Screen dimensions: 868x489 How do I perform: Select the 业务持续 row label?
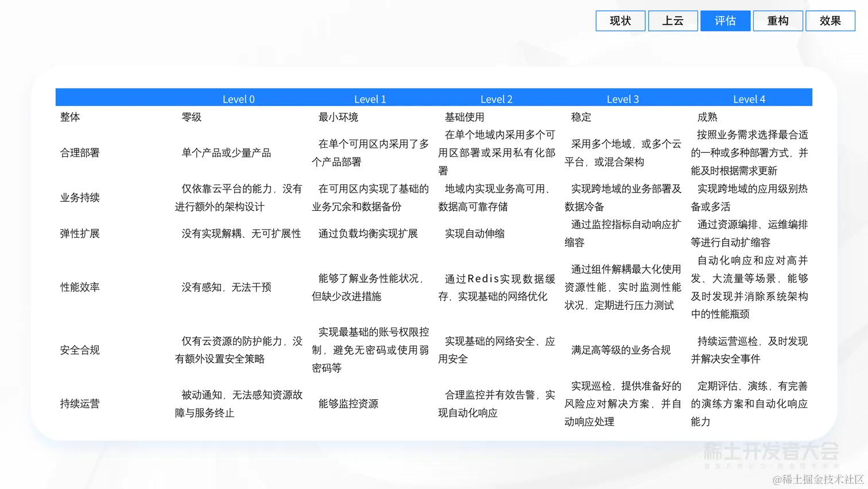(x=80, y=197)
